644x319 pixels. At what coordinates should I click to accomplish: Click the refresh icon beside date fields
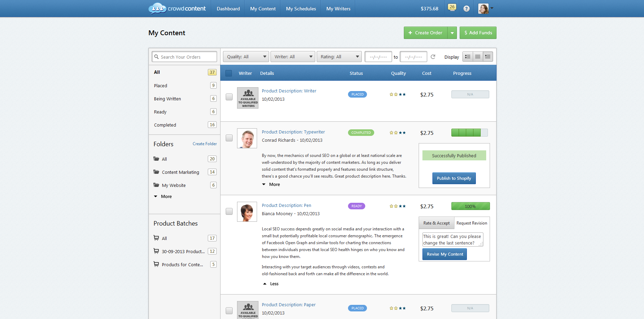tap(433, 57)
